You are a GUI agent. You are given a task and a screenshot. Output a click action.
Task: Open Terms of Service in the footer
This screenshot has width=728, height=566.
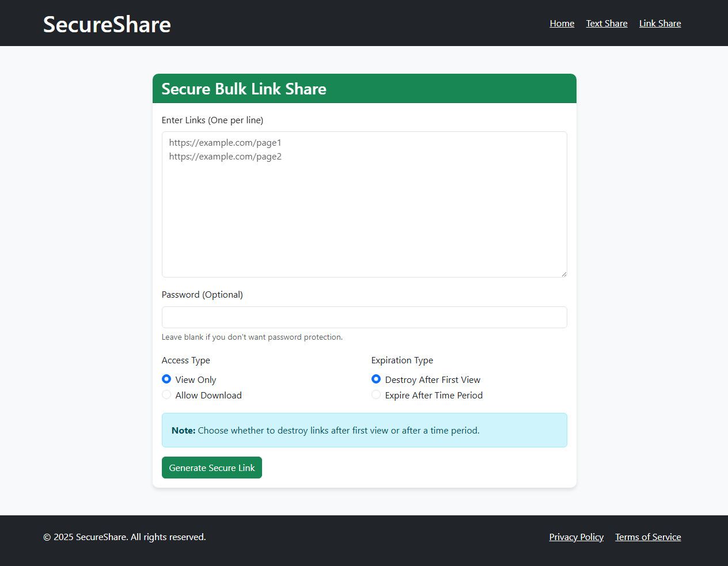point(647,537)
